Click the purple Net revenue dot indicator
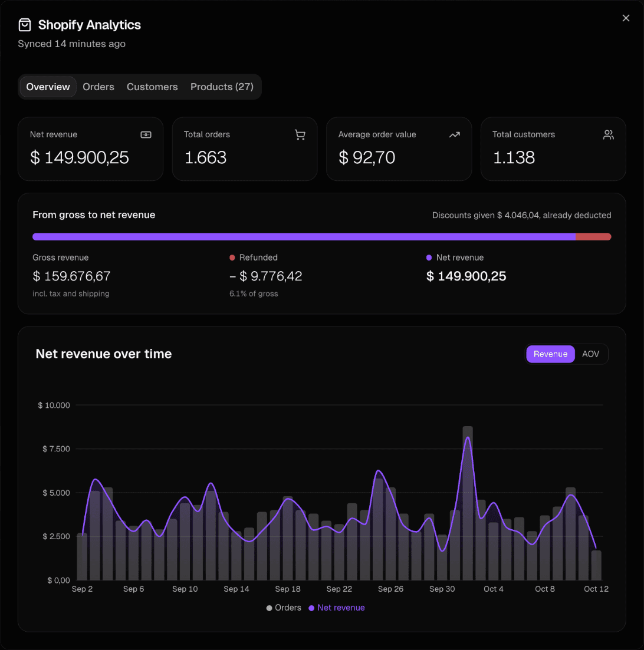Screen dimensions: 644x650 [429, 258]
